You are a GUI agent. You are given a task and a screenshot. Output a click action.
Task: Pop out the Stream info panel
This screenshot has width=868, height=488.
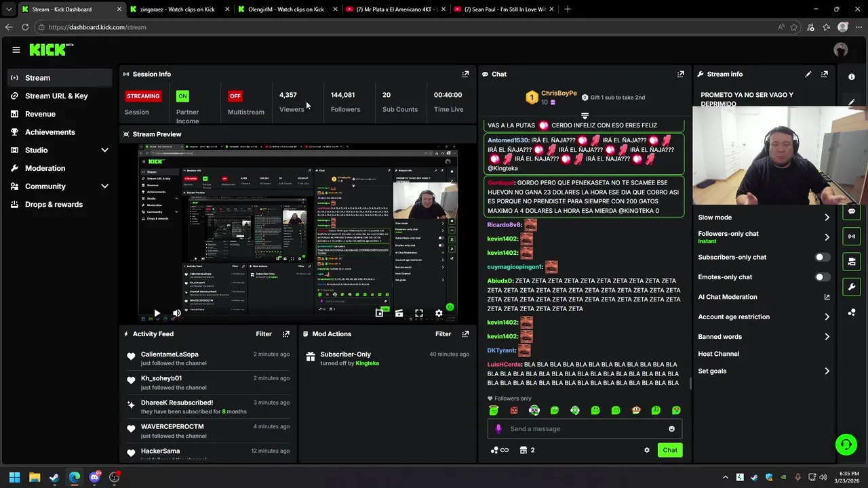coord(824,74)
